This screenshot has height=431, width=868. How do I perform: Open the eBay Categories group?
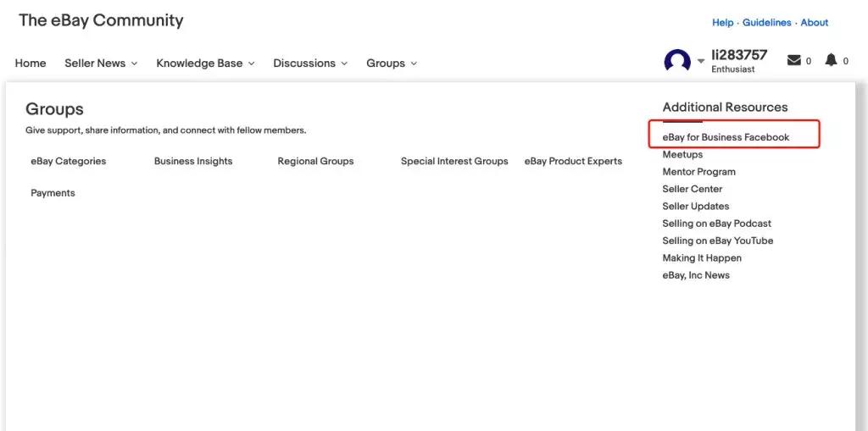click(x=69, y=161)
